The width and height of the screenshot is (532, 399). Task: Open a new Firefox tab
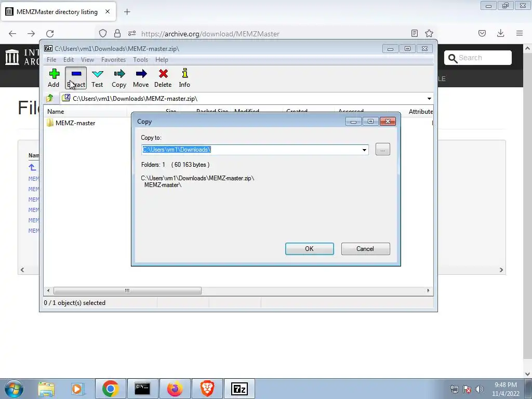point(127,12)
